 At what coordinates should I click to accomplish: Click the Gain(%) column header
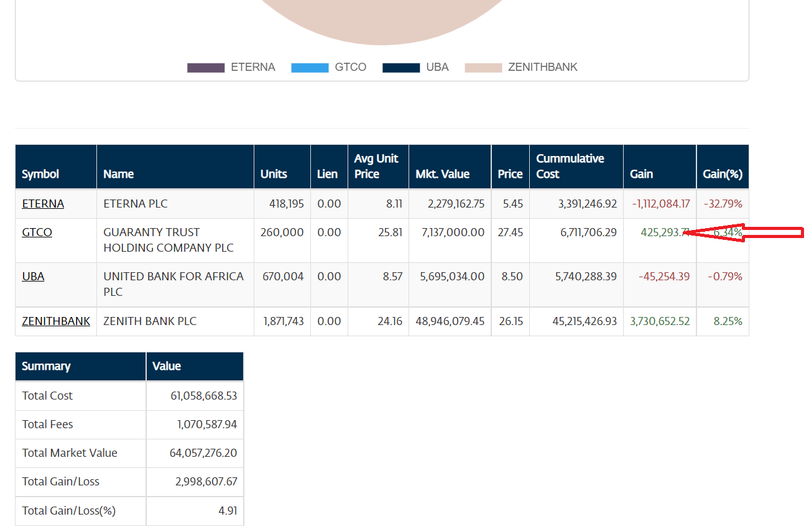pos(723,167)
